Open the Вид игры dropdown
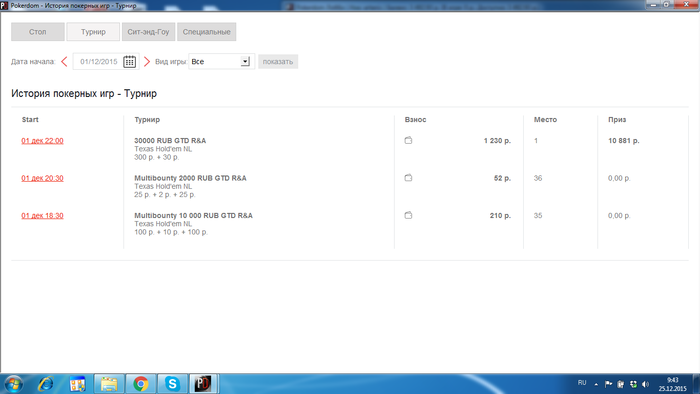 click(221, 62)
